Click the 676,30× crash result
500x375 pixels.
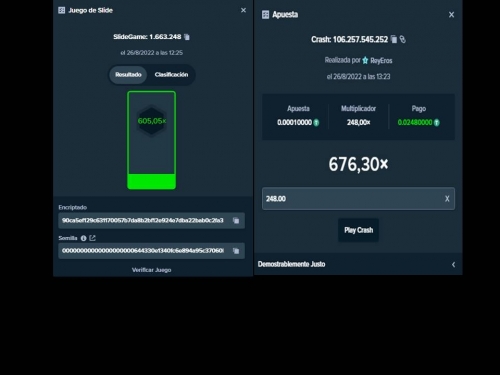coord(358,164)
